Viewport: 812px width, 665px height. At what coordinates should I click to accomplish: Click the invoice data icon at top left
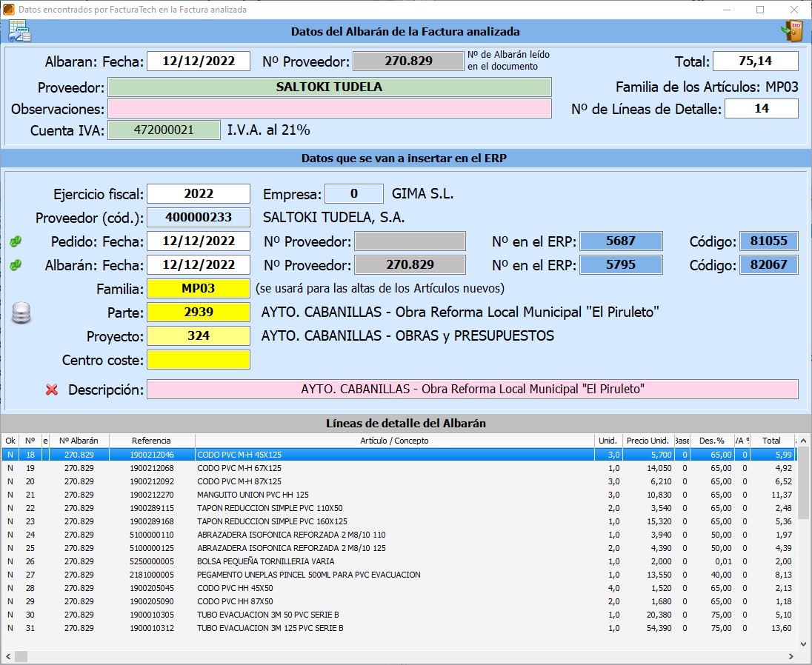[x=19, y=31]
